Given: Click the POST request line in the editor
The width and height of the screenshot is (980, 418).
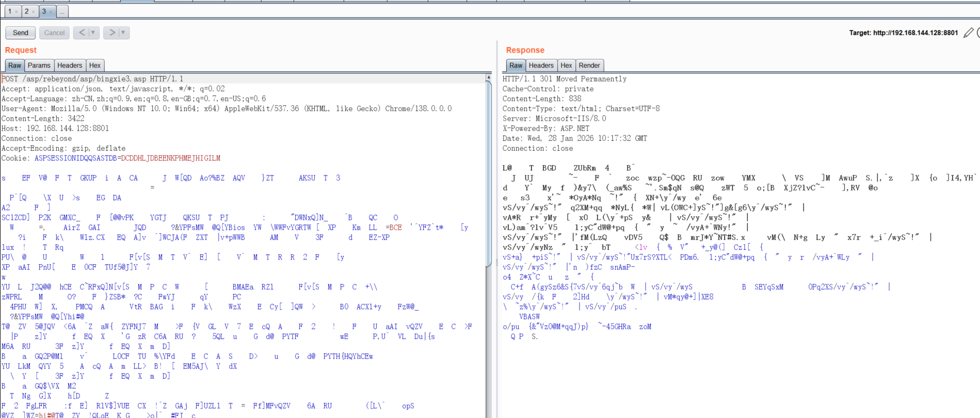Looking at the screenshot, I should click(x=93, y=79).
